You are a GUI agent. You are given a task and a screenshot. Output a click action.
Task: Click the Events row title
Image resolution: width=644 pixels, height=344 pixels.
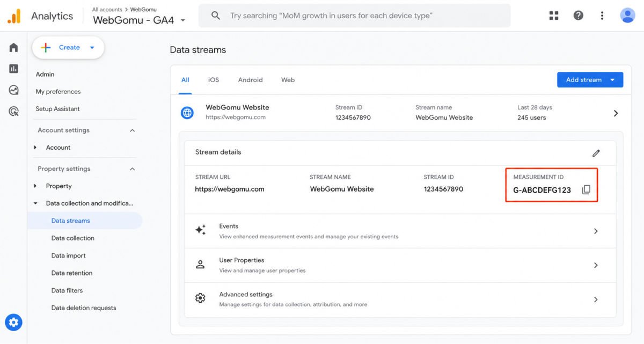pyautogui.click(x=229, y=226)
